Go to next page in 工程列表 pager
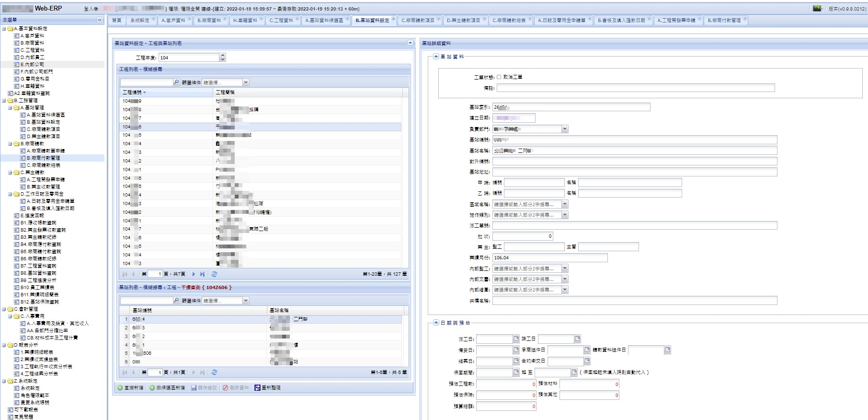This screenshot has height=420, width=868. [x=194, y=274]
